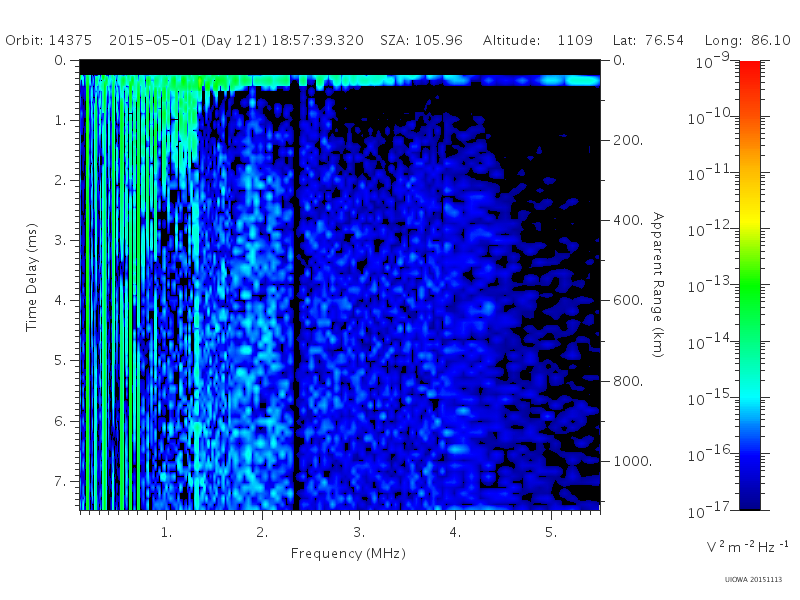Click the time delay tick label "6."
Screen dimensions: 800x600
(60, 421)
